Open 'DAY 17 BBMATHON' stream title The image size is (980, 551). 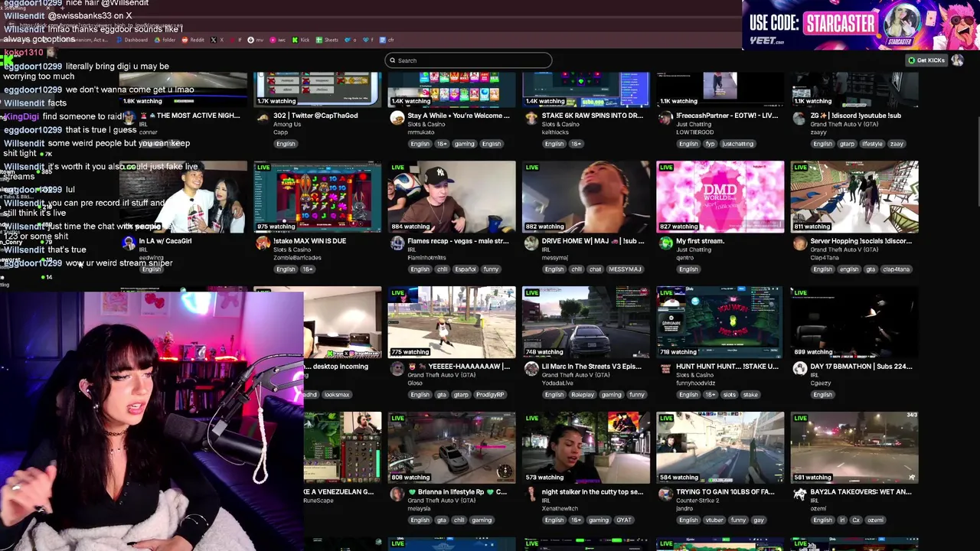tap(861, 367)
